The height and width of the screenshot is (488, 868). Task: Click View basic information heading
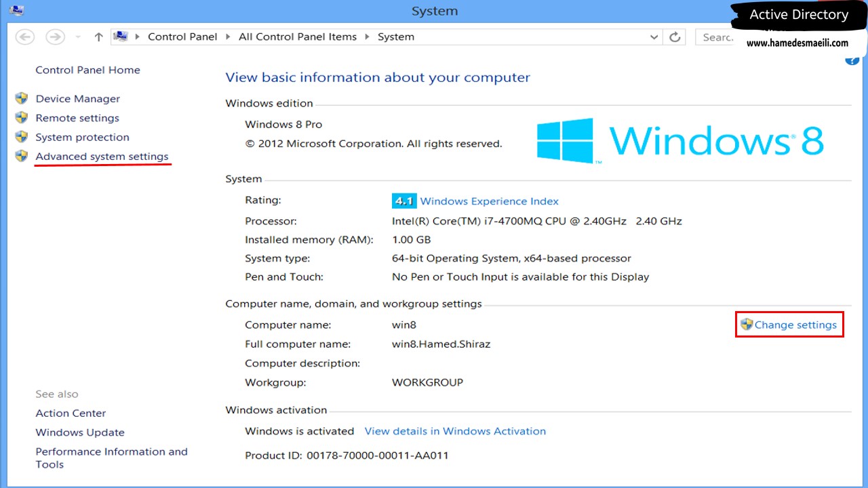click(x=378, y=77)
